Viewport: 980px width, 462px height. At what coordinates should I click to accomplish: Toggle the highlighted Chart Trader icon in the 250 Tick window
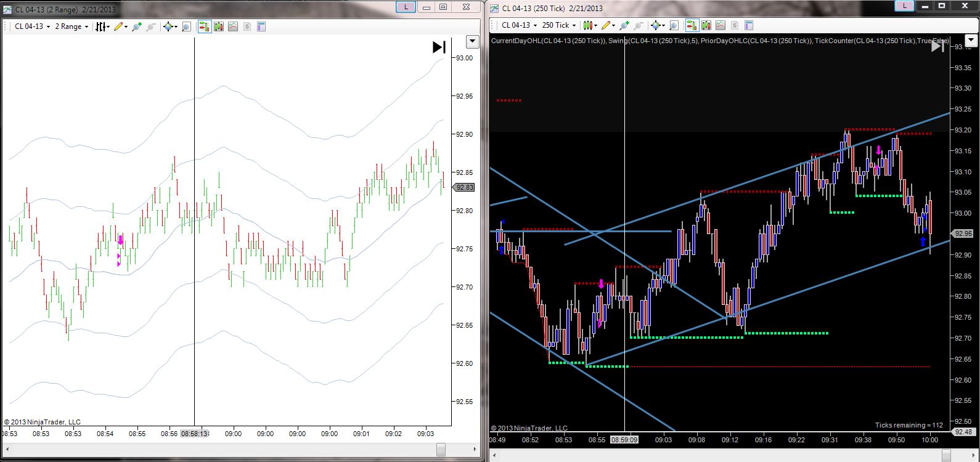coord(692,25)
